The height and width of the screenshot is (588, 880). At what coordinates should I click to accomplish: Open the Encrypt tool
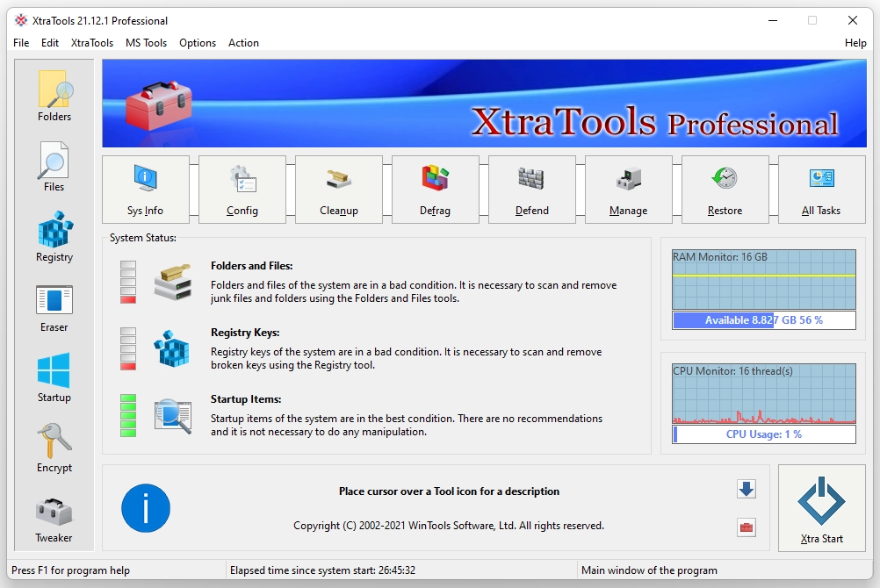tap(54, 447)
